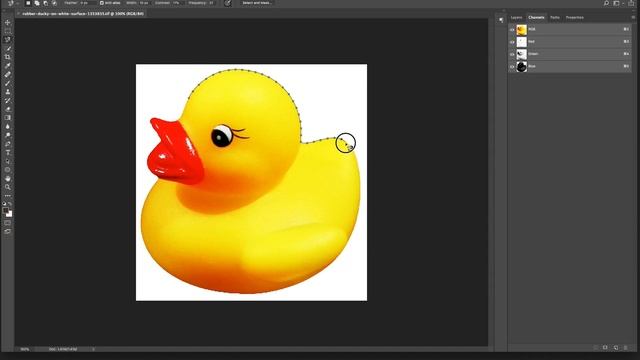Save selection as channel button
The height and width of the screenshot is (360, 640).
pyautogui.click(x=605, y=348)
